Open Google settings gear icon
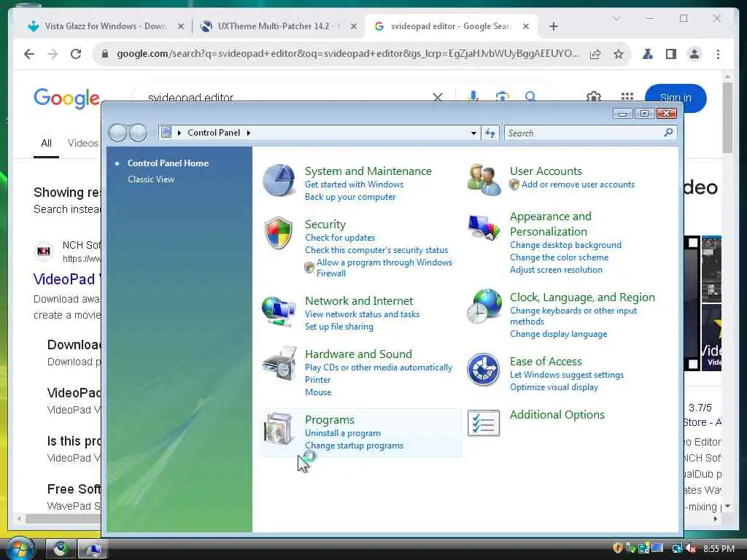This screenshot has height=560, width=747. 594,97
